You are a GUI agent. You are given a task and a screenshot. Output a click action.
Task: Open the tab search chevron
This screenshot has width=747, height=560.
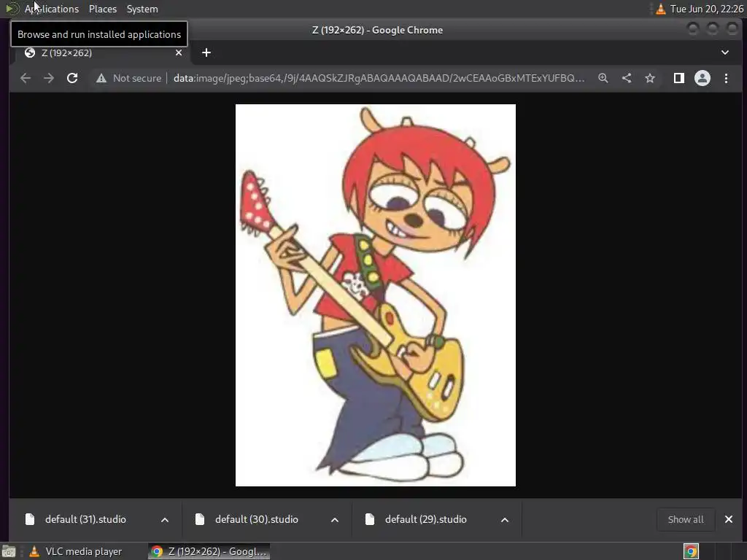pos(724,52)
